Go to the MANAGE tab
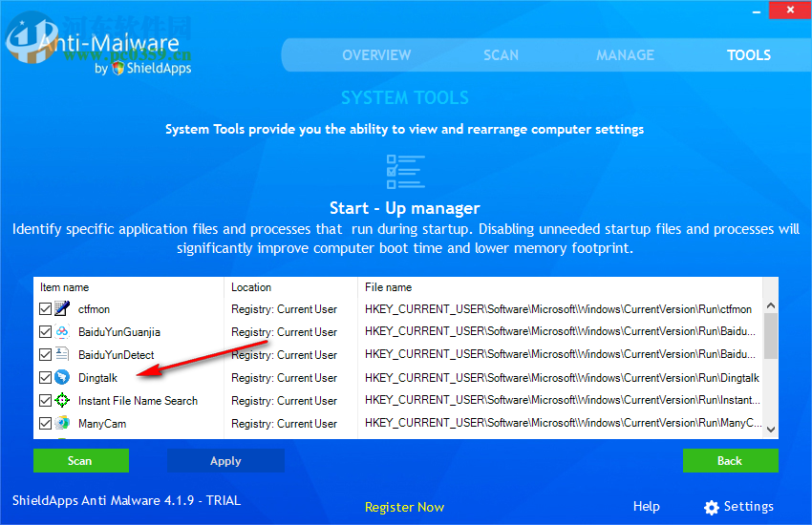The width and height of the screenshot is (812, 525). (625, 54)
